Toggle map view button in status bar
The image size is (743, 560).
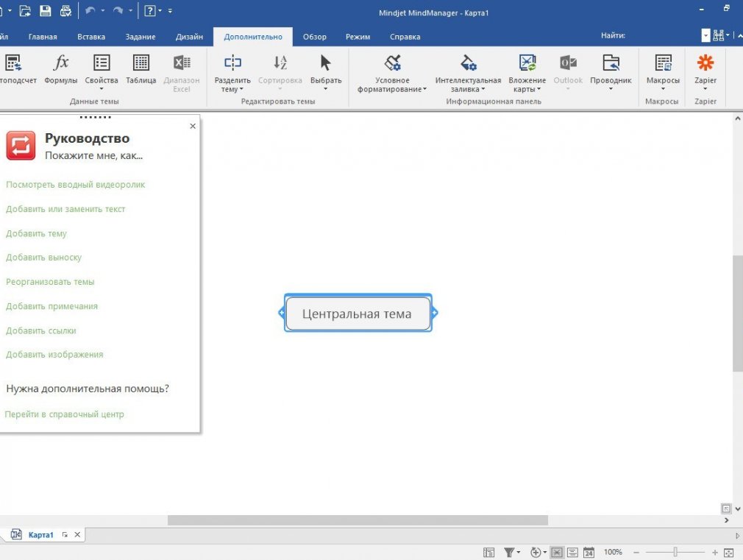(x=557, y=552)
